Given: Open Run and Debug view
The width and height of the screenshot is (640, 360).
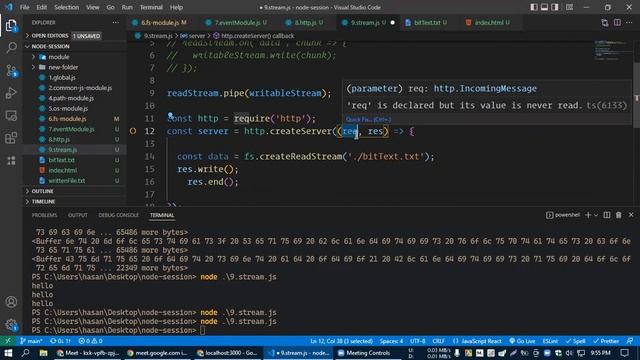Looking at the screenshot, I should click(x=11, y=93).
